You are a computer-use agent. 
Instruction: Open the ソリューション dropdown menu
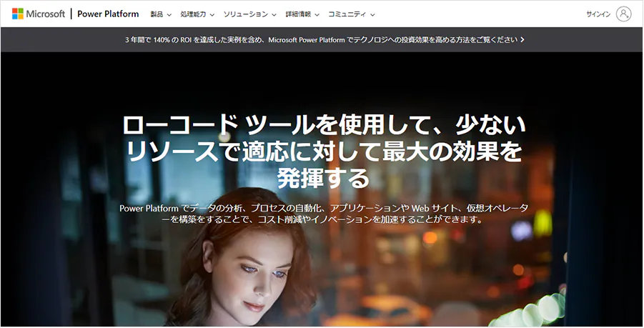tap(249, 14)
